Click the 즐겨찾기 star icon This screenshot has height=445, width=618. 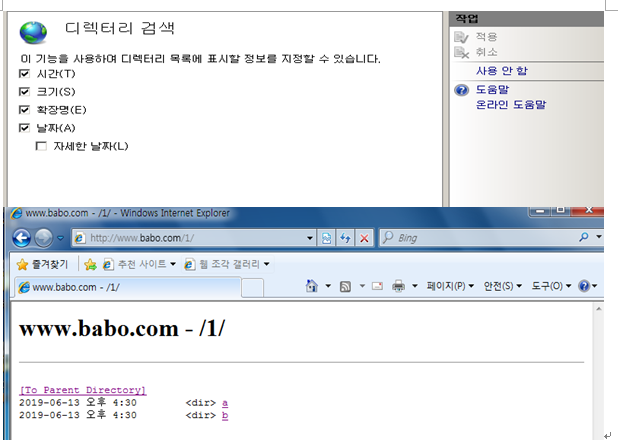click(22, 264)
